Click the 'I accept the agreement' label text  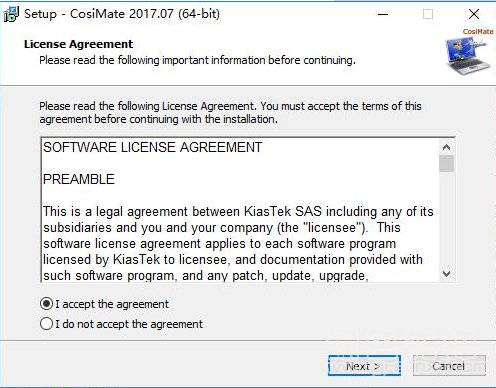pyautogui.click(x=112, y=304)
